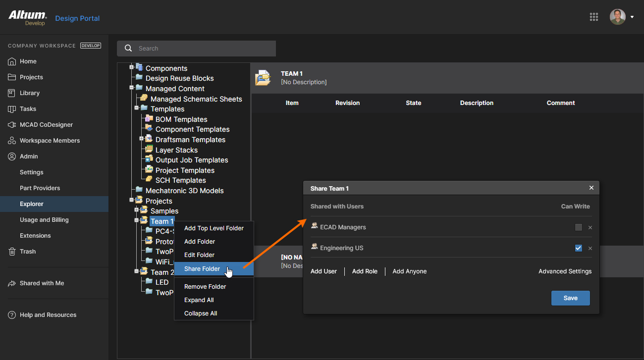Image resolution: width=644 pixels, height=360 pixels.
Task: Uncheck Can Write for Engineering US
Action: 578,248
